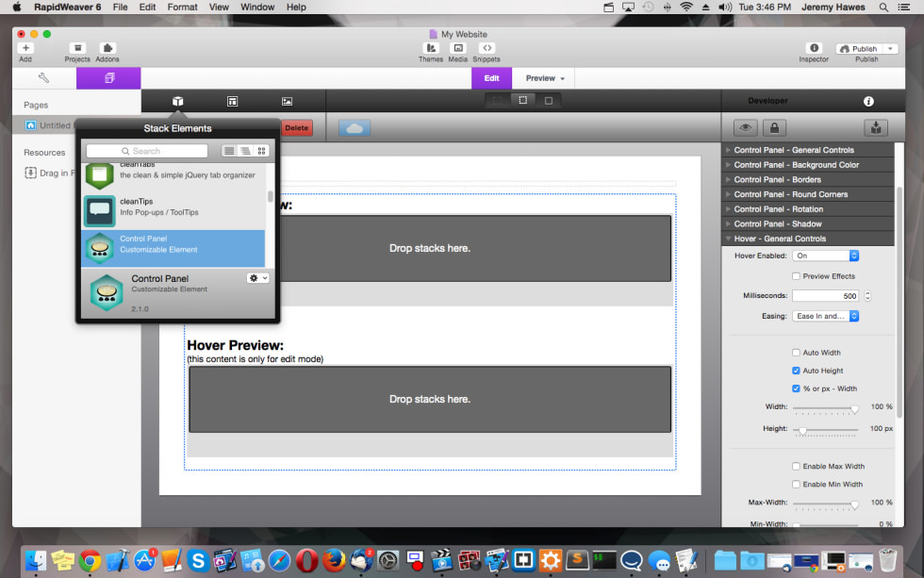Check the Enable Min Width checkbox
The width and height of the screenshot is (924, 578).
pyautogui.click(x=796, y=485)
